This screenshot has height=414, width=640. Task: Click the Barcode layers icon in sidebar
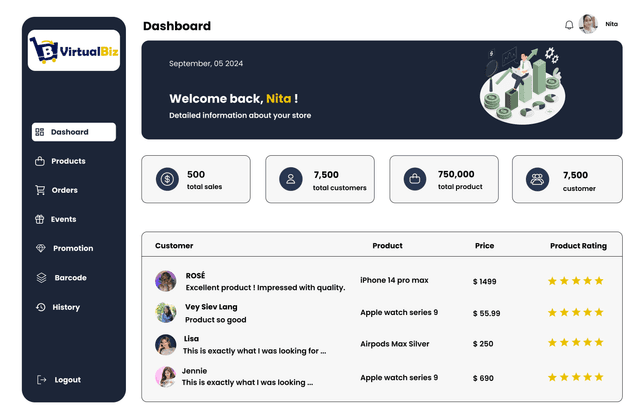tap(41, 278)
